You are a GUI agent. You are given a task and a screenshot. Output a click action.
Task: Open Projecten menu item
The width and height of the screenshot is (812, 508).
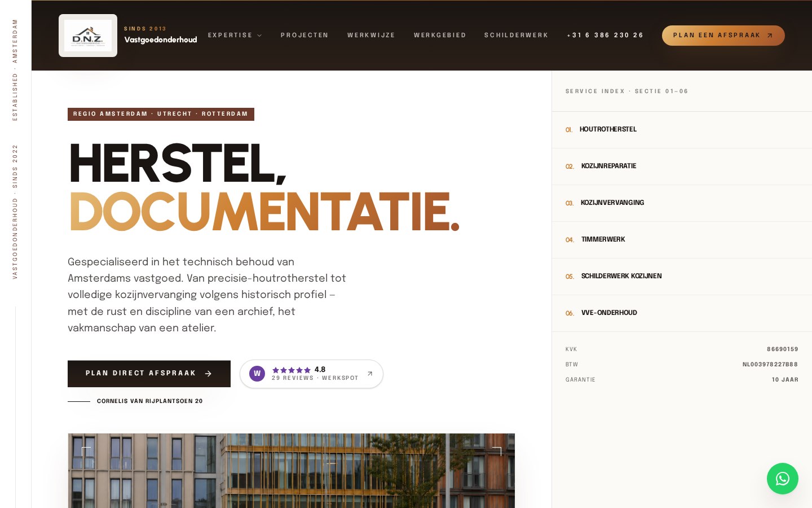(304, 35)
